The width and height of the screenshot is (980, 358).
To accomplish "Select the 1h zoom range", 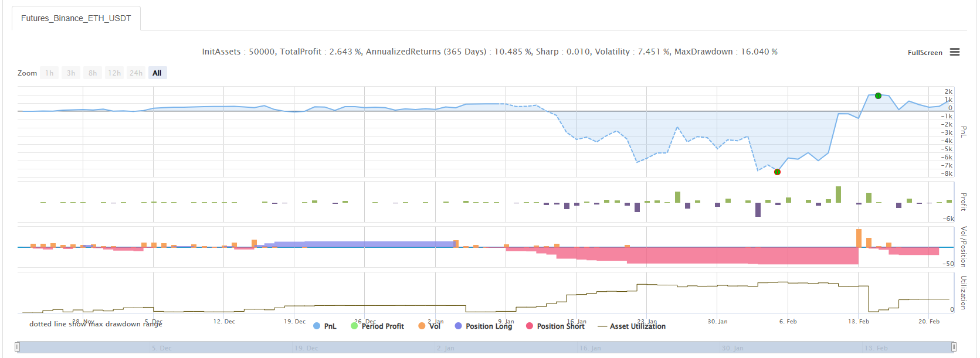I will pyautogui.click(x=49, y=73).
